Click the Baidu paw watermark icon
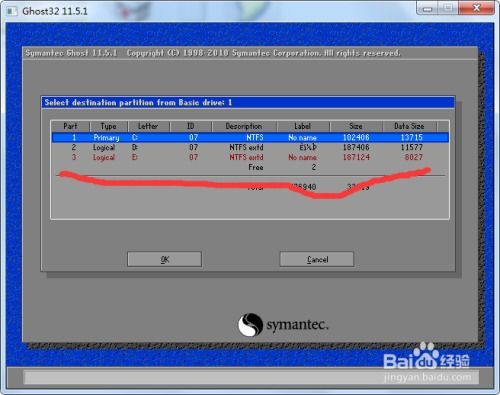500x395 pixels. tap(425, 355)
